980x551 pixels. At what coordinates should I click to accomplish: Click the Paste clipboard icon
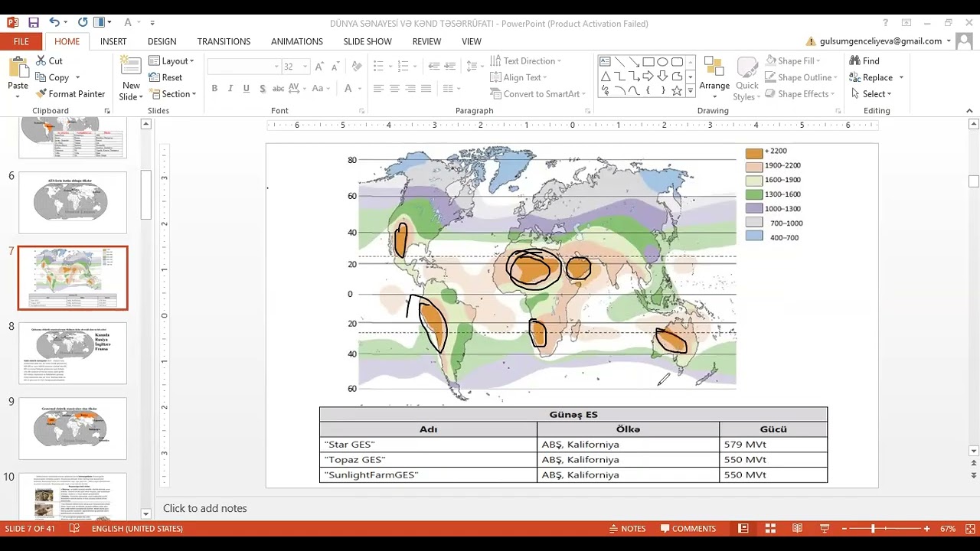tap(18, 68)
